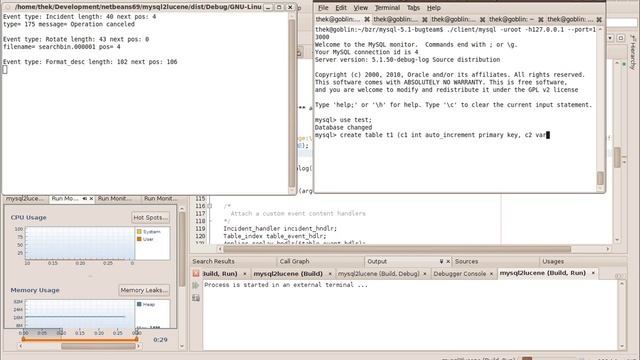Click the green re-run icon in output sidebar
This screenshot has height=360, width=640.
tap(196, 285)
